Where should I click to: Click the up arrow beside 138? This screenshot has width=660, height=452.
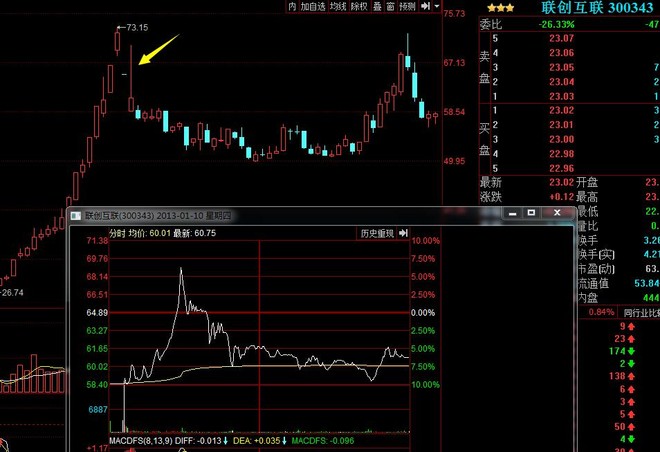[x=631, y=376]
